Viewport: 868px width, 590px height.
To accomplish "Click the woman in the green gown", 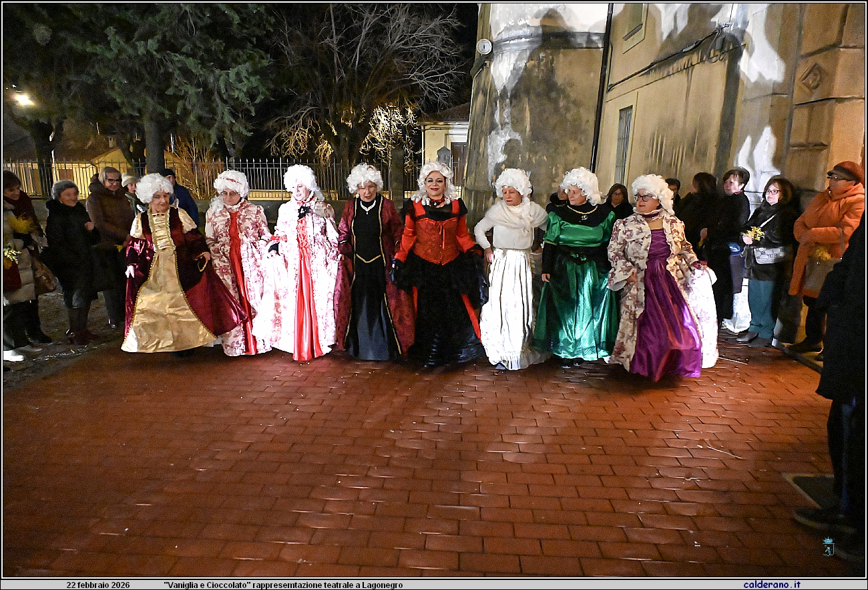I will tap(576, 274).
